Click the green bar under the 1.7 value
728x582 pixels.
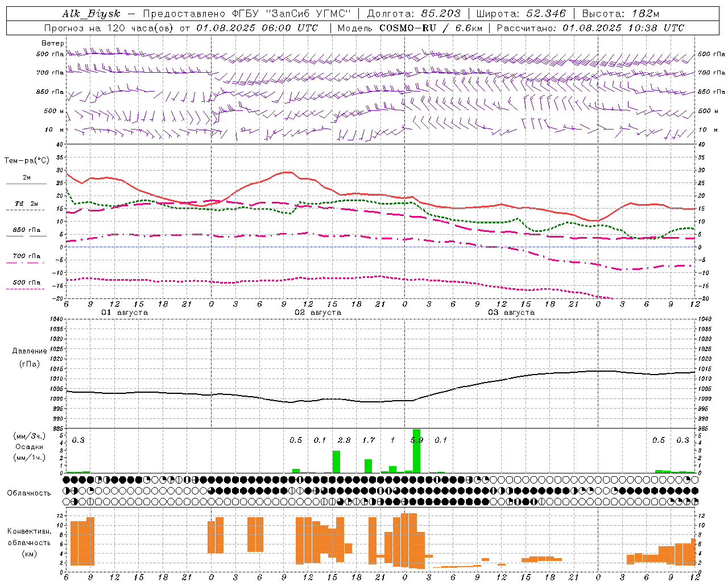pyautogui.click(x=368, y=466)
